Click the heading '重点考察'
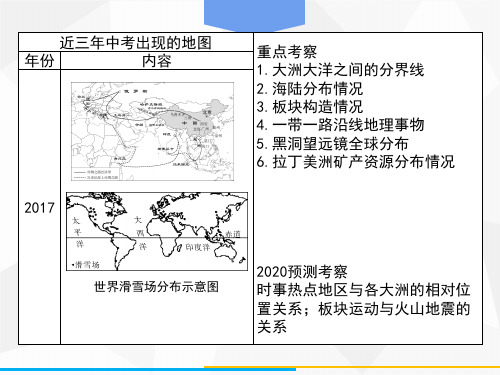 point(287,52)
